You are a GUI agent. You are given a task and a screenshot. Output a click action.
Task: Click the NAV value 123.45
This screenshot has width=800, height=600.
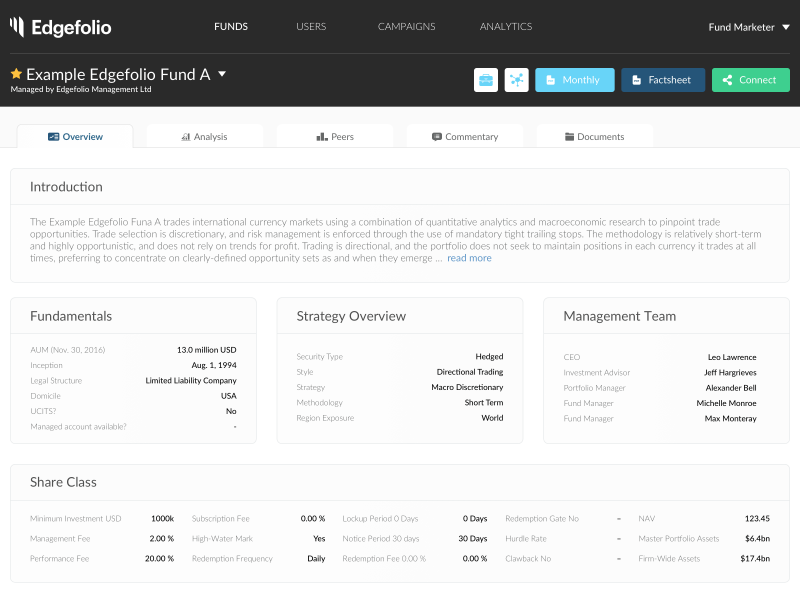[x=757, y=518]
